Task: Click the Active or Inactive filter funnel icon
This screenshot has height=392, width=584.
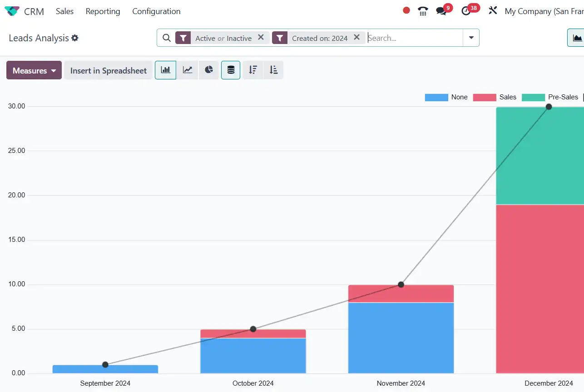Action: (x=183, y=38)
